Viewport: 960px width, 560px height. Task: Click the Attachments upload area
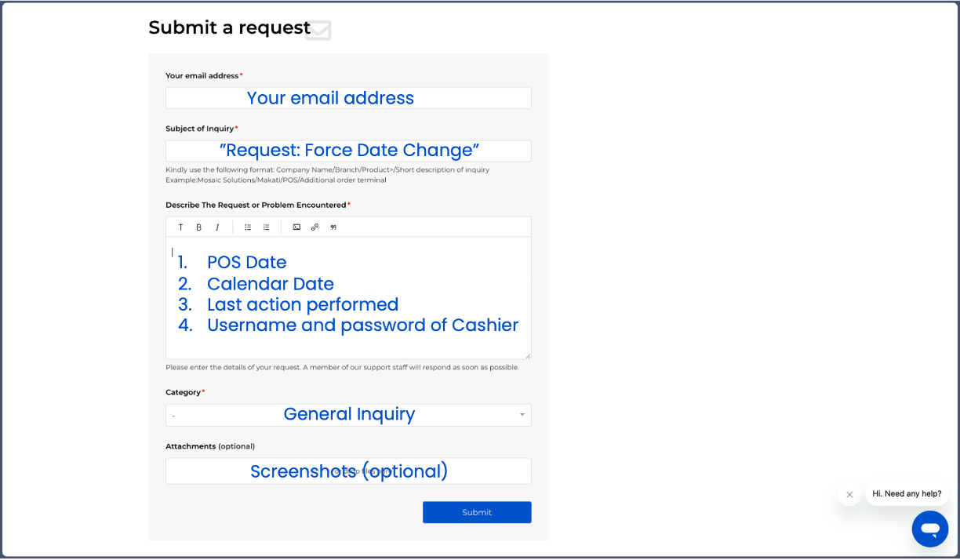click(348, 471)
